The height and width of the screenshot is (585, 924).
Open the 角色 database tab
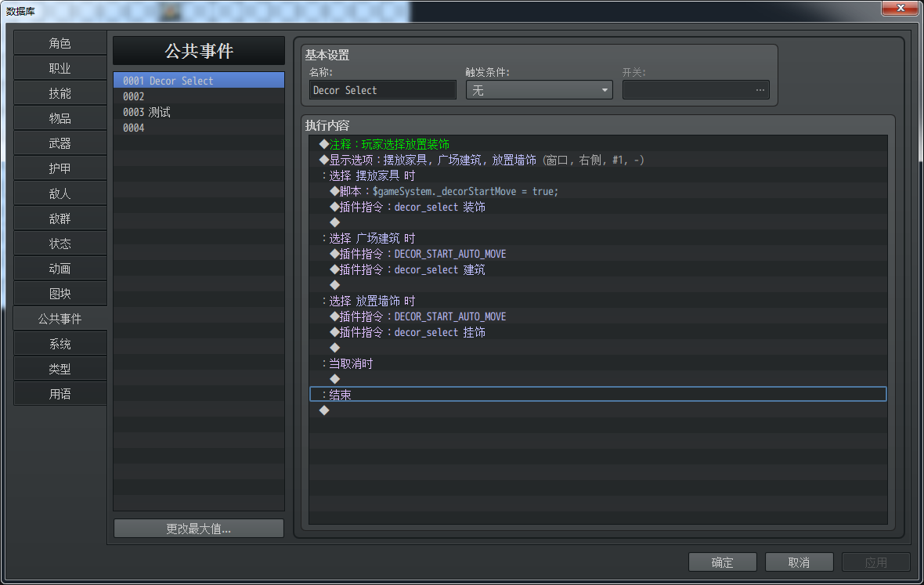(x=60, y=43)
